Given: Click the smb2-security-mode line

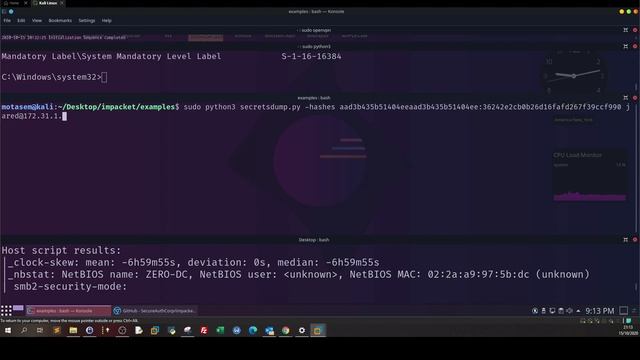Looking at the screenshot, I should coord(70,287).
